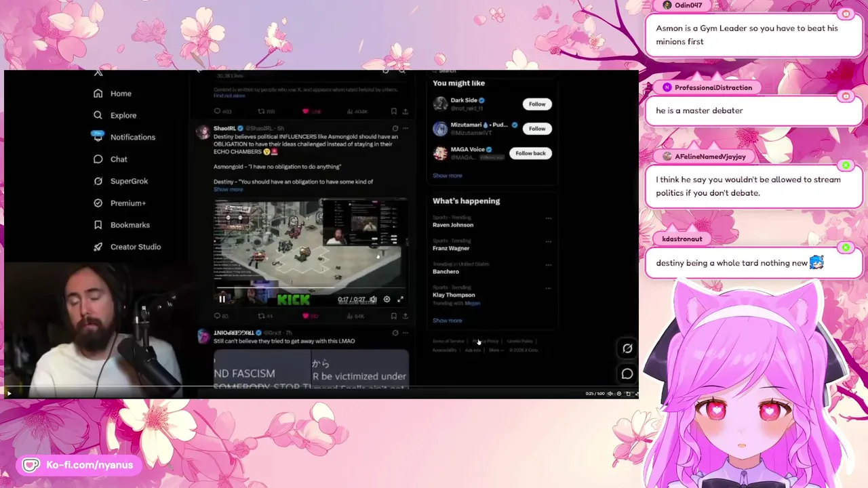Screen dimensions: 868x488
Task: Open the Klay Thompson trending topic
Action: click(454, 295)
